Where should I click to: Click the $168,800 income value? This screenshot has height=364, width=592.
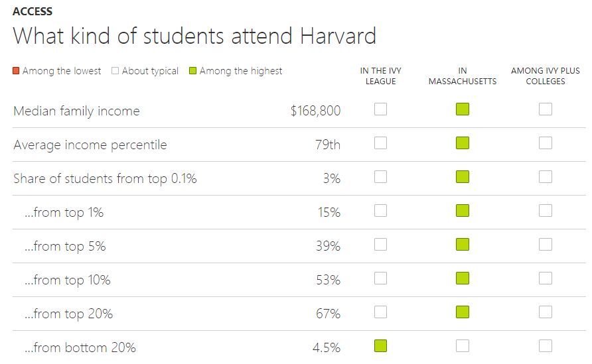pos(315,111)
